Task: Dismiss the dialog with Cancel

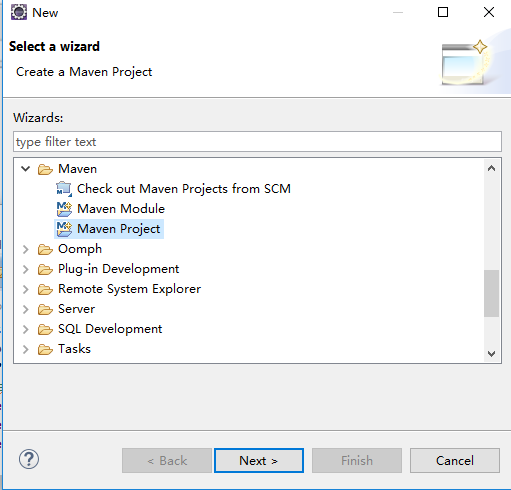Action: pyautogui.click(x=455, y=461)
